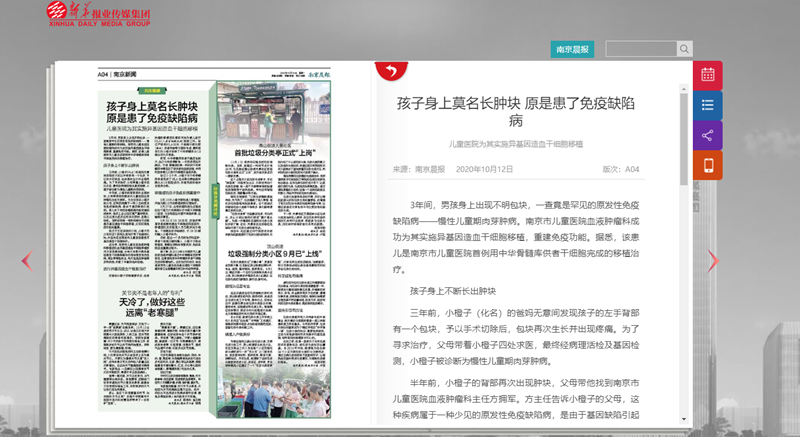Click source text 来源:南京晨报
Screen dimensions: 800x437
419,169
